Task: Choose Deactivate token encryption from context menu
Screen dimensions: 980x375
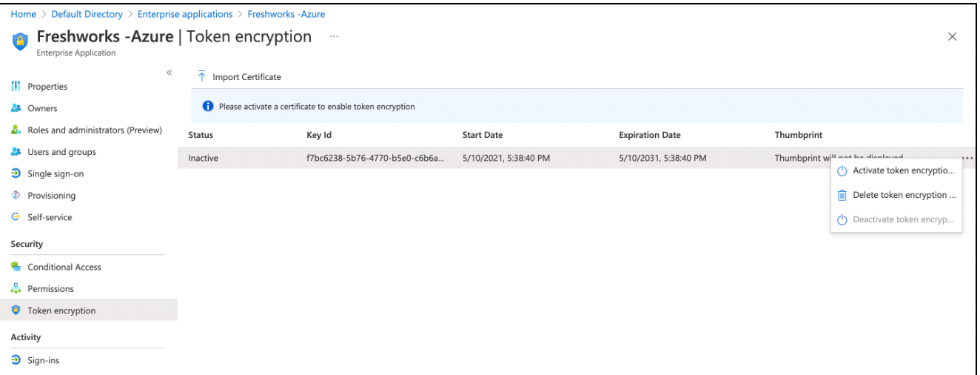Action: (x=896, y=219)
